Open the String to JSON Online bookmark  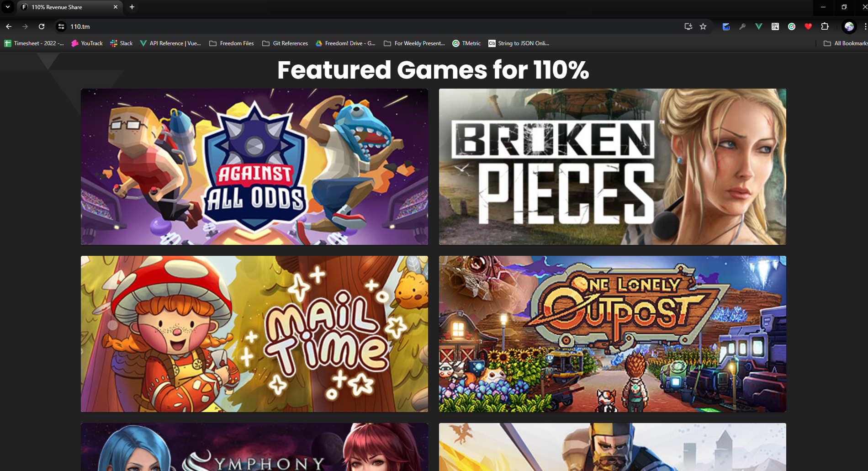click(x=519, y=43)
